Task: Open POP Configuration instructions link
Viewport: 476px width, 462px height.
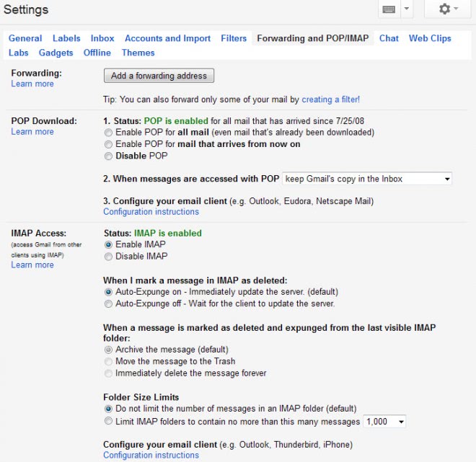Action: (151, 211)
